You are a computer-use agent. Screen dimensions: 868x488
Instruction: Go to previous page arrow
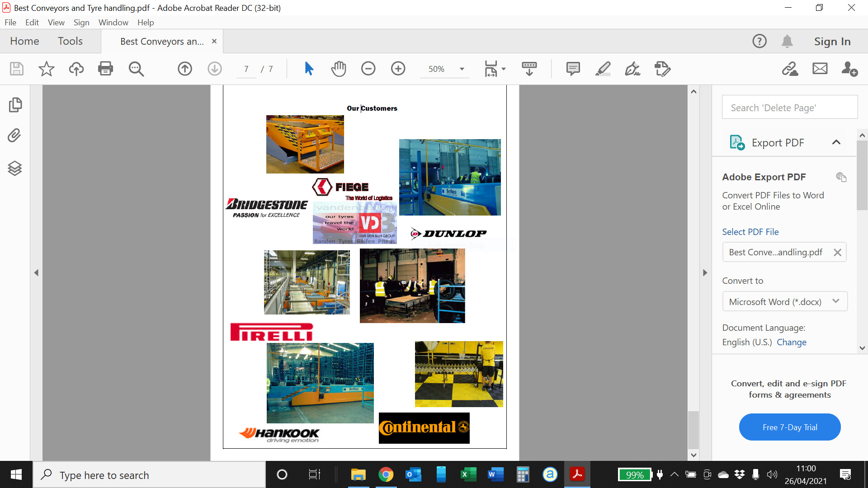point(185,69)
